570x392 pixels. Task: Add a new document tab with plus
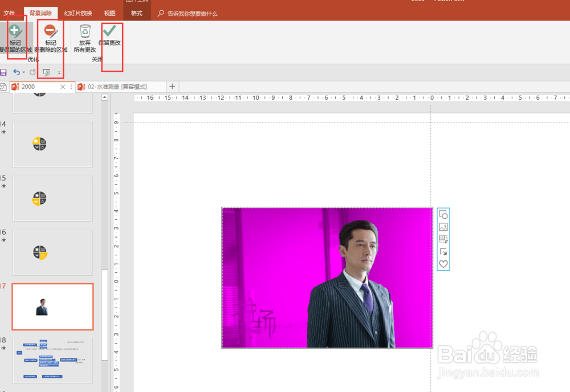click(x=172, y=87)
